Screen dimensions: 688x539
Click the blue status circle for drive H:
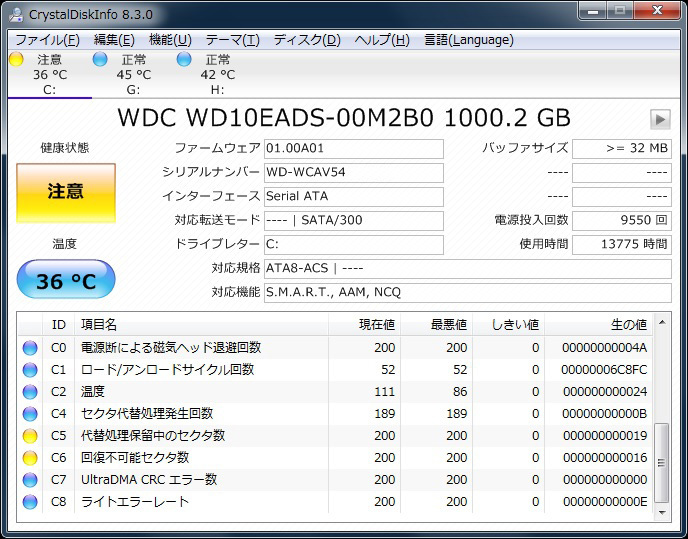click(184, 59)
